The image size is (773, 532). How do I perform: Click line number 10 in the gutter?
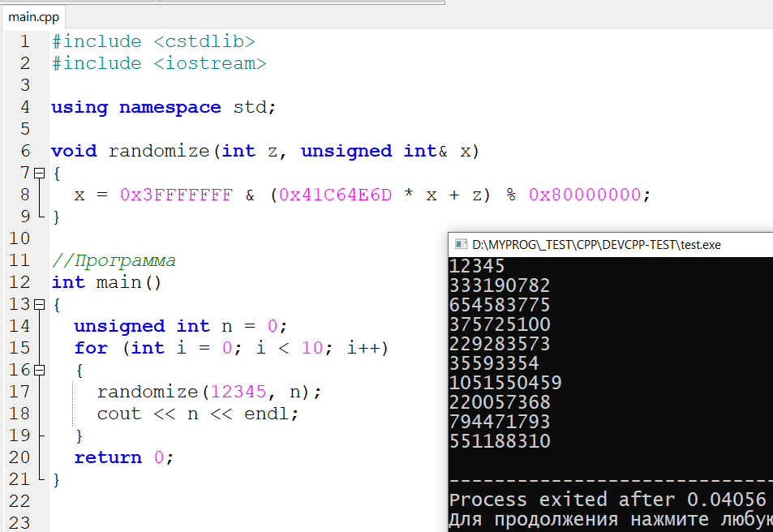tap(19, 238)
